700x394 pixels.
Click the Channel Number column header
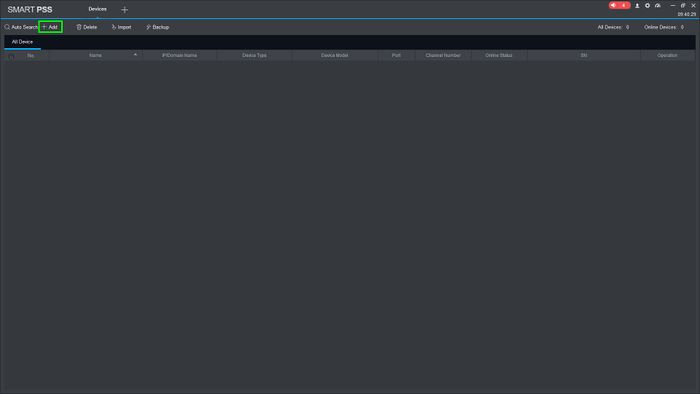(x=443, y=55)
